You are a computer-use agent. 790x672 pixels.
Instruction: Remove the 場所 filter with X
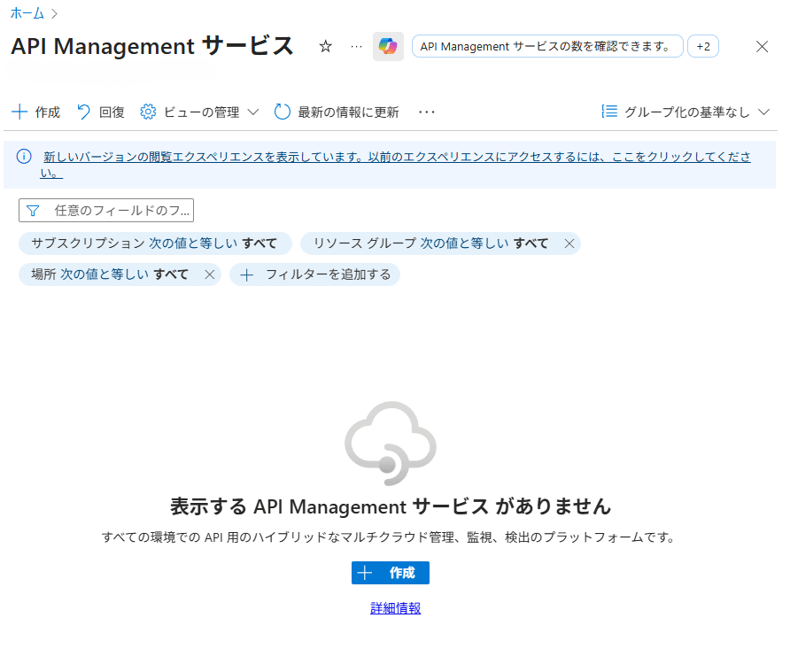pos(210,274)
